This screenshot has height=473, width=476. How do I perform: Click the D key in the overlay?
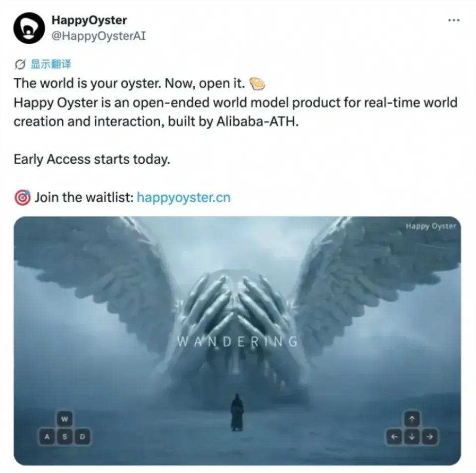click(82, 437)
